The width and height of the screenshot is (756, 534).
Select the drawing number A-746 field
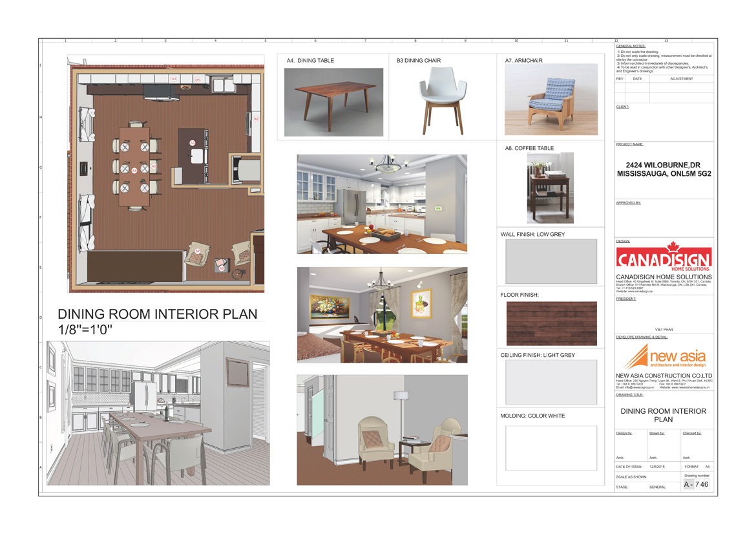click(696, 484)
